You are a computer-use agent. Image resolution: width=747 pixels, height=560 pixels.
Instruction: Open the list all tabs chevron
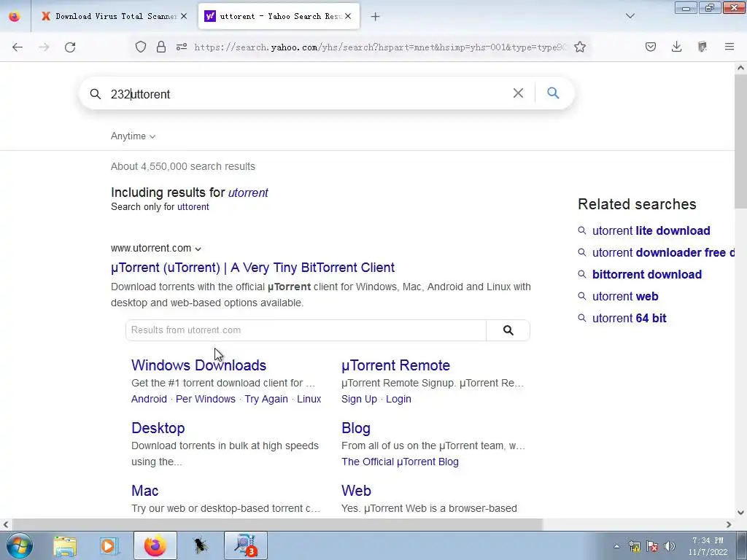630,16
